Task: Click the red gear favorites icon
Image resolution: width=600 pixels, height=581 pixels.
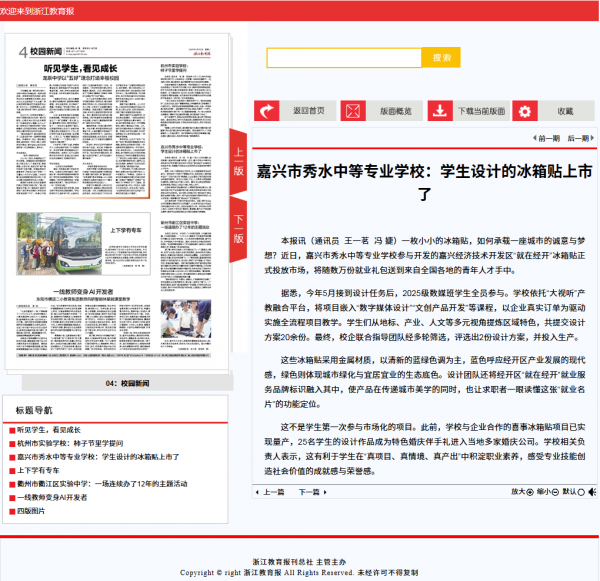Action: click(525, 111)
